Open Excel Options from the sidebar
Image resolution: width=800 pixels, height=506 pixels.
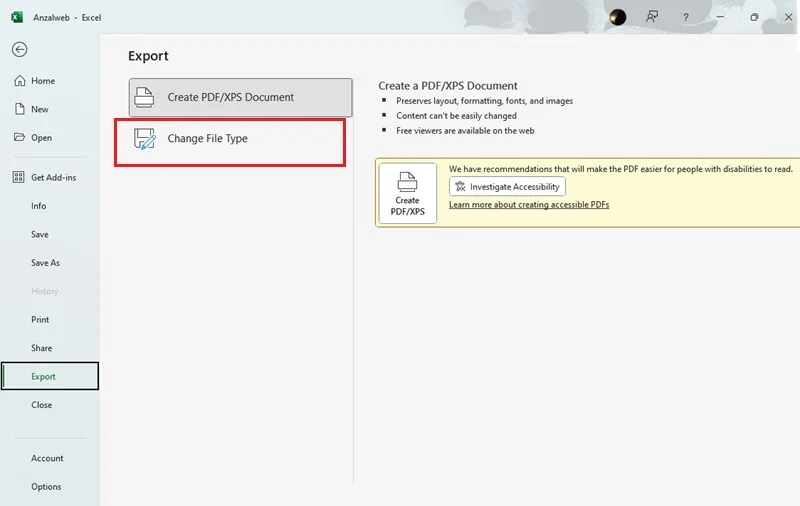tap(46, 487)
